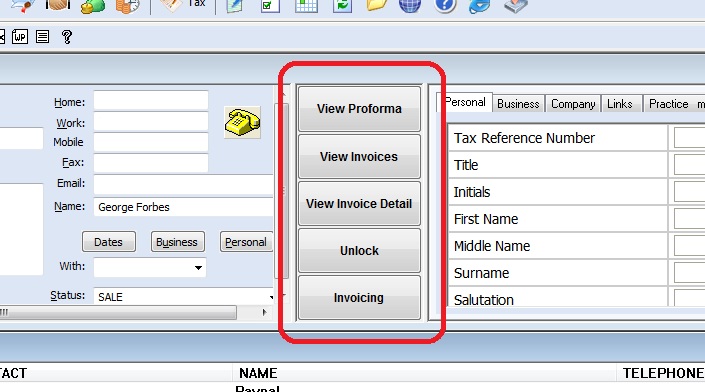Click the horizontal scrollbar right arrow
705x392 pixels.
pyautogui.click(x=264, y=312)
